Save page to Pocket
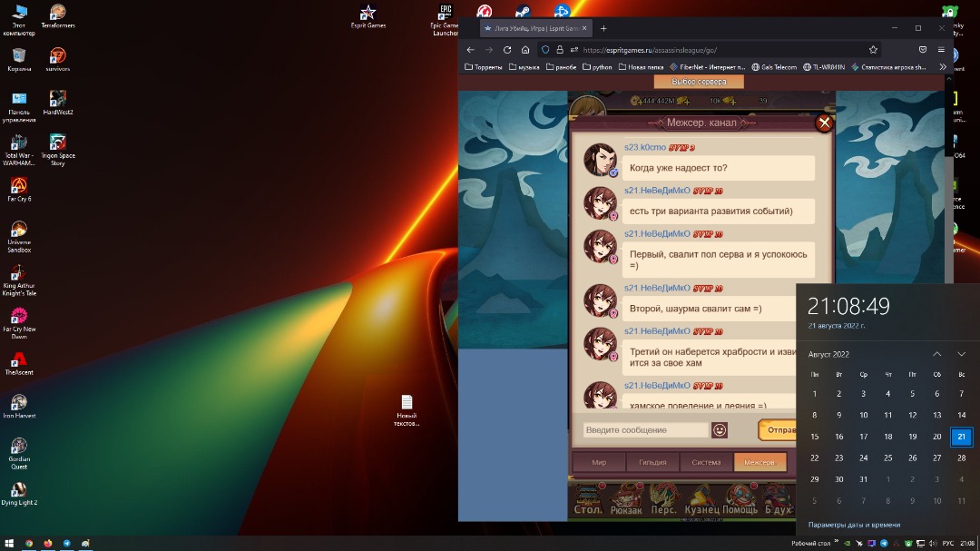This screenshot has height=551, width=980. tap(923, 50)
